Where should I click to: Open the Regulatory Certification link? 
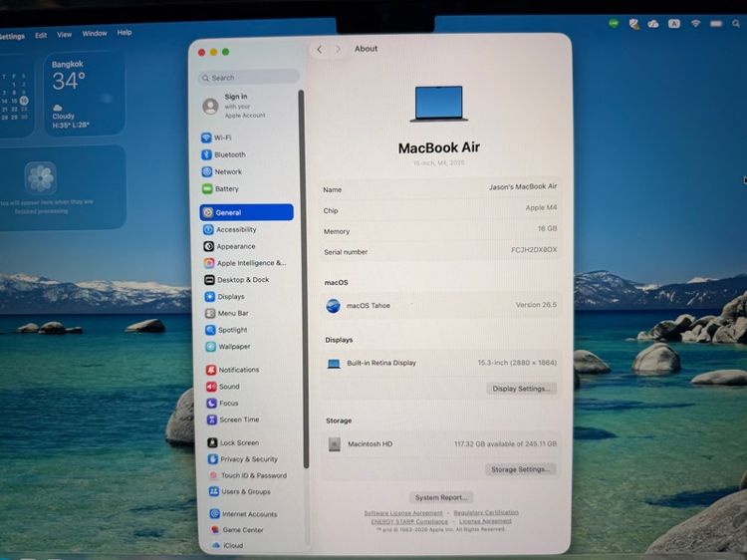click(x=486, y=512)
